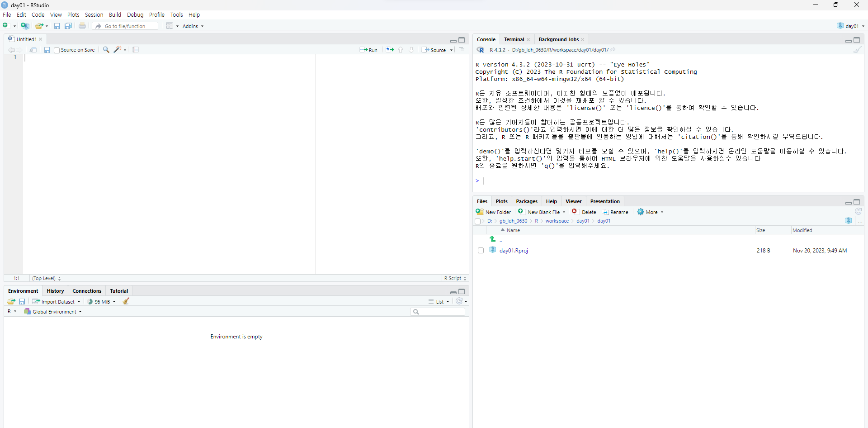The width and height of the screenshot is (868, 428).
Task: Click the Source button
Action: 434,50
